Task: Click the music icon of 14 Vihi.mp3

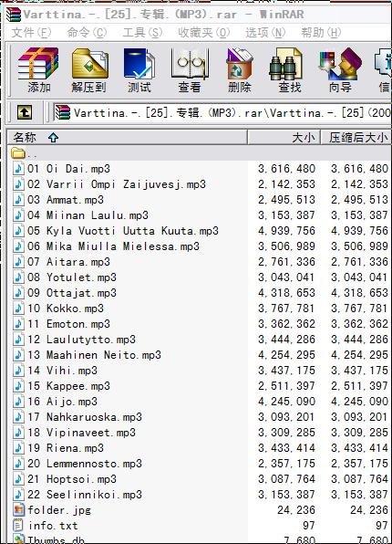Action: pos(18,371)
